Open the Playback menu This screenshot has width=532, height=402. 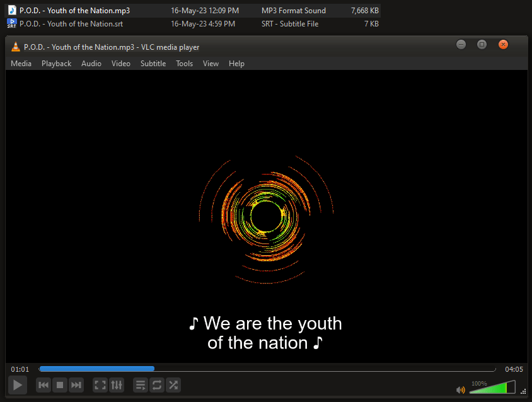[56, 63]
